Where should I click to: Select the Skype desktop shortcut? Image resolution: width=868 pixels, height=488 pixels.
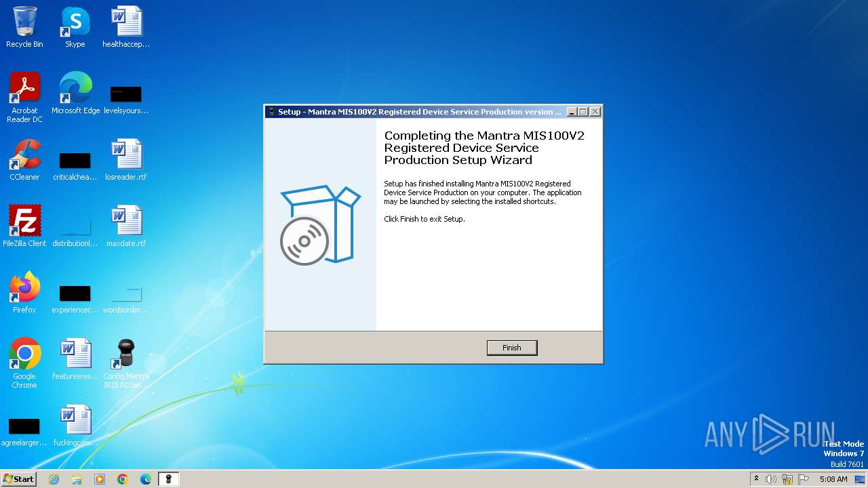tap(75, 28)
